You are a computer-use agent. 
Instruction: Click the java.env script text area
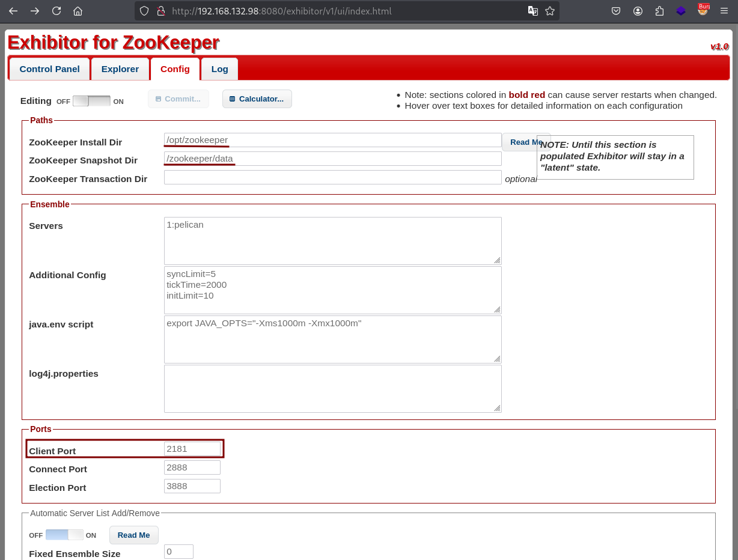click(x=333, y=339)
